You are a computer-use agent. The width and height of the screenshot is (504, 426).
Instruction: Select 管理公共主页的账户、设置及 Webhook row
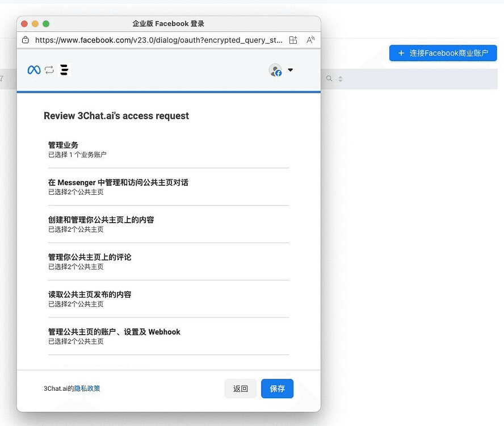pos(169,336)
